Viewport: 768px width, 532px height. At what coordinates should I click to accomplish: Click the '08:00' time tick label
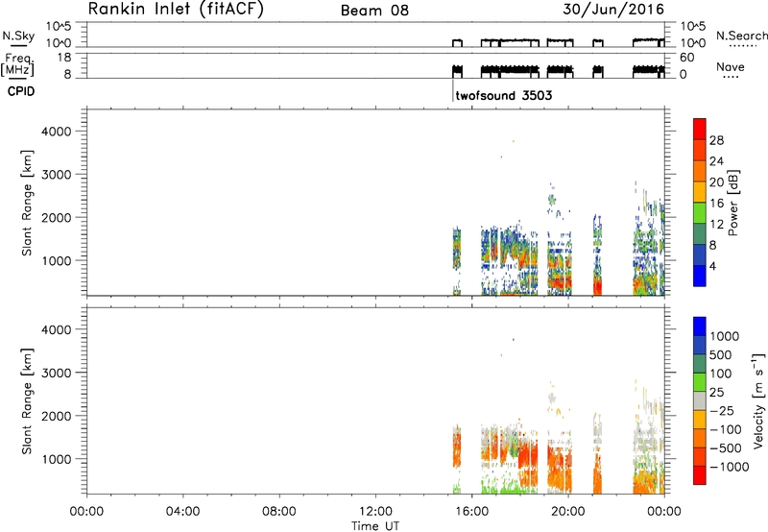[279, 512]
